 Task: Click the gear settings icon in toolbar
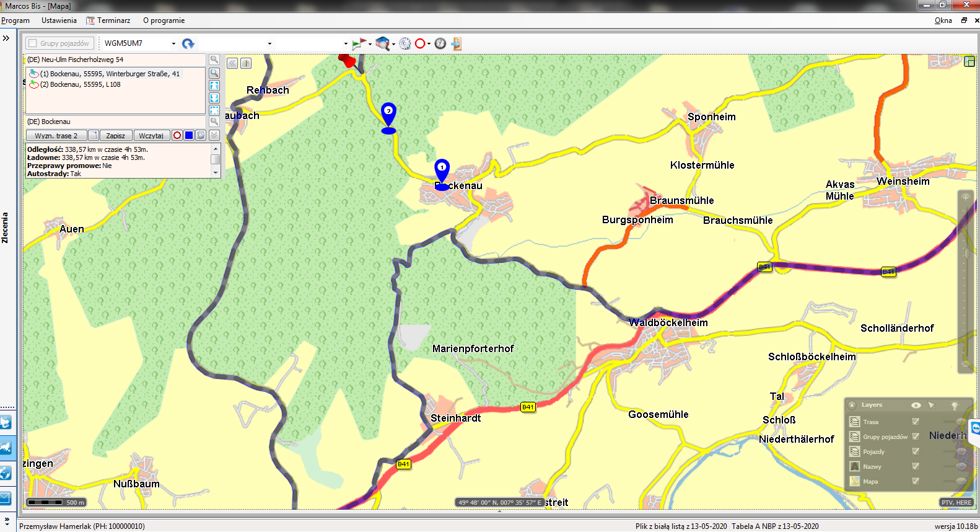[405, 43]
